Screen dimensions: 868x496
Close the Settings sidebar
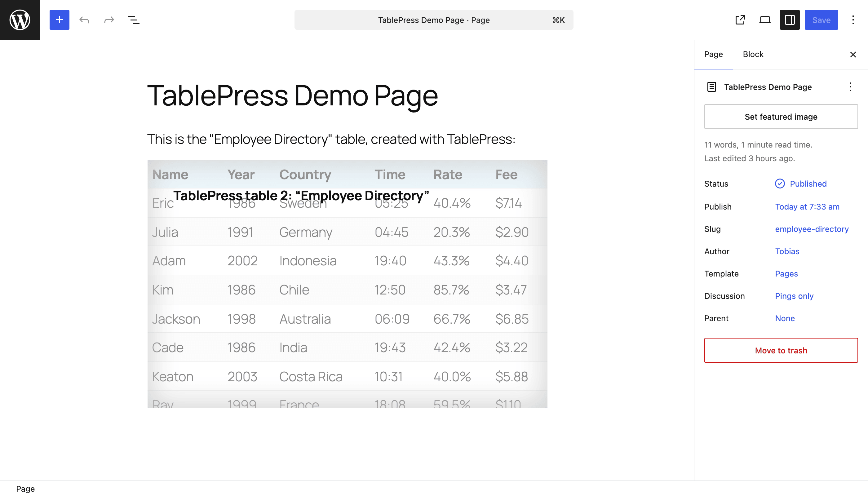point(853,55)
